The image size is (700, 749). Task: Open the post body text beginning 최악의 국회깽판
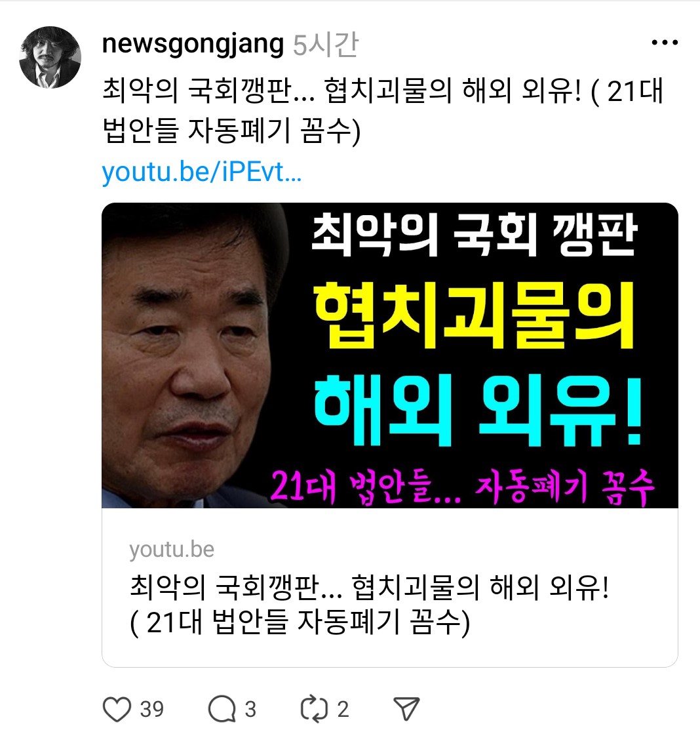click(x=383, y=110)
